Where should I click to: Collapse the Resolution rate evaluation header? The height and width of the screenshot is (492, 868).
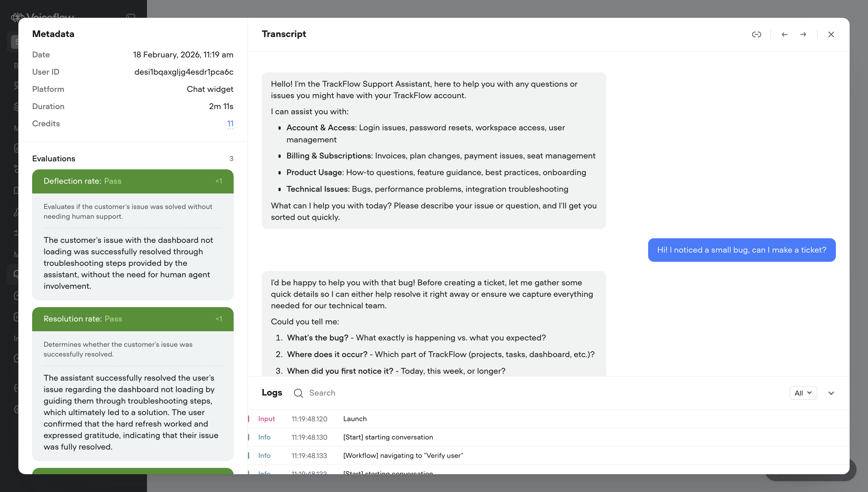pos(132,319)
